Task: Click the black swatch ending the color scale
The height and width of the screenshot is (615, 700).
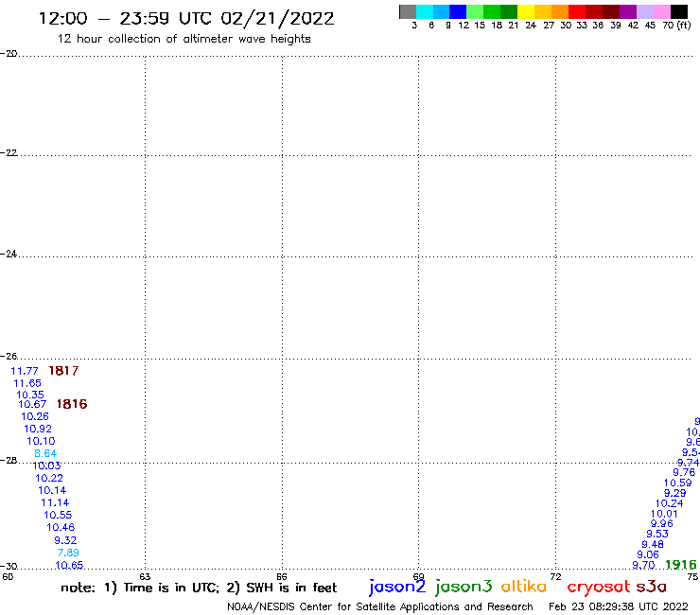Action: tap(678, 11)
